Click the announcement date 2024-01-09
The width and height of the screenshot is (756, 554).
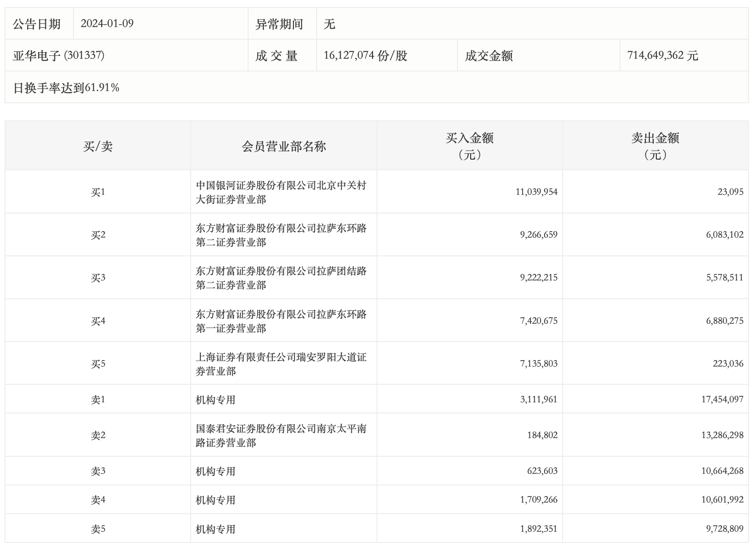107,24
